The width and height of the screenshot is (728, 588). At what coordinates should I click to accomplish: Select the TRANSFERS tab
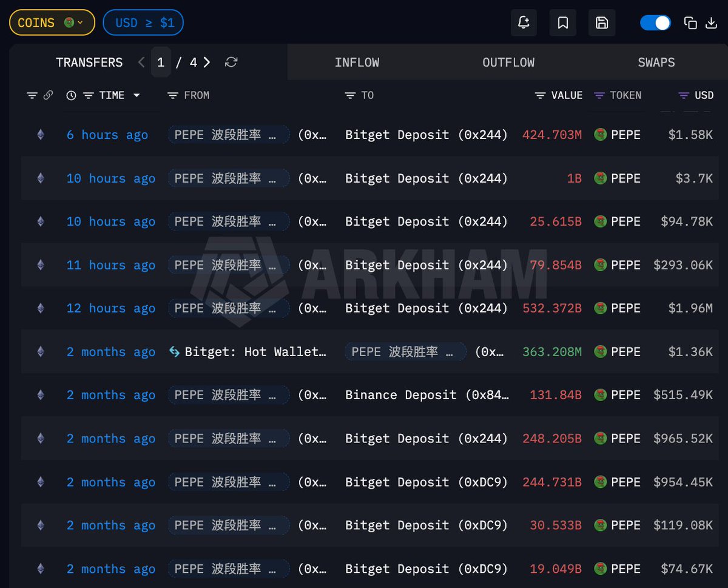(x=89, y=63)
